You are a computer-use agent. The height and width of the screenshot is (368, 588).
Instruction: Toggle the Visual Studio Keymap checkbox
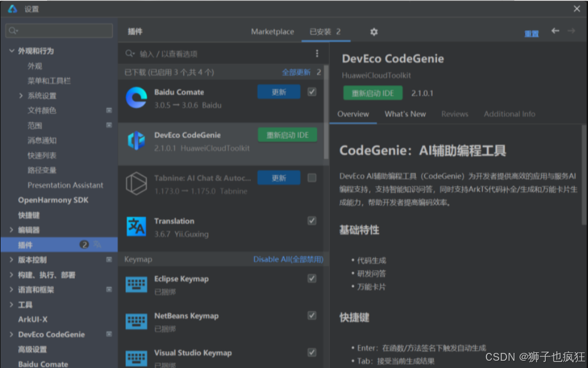coord(312,352)
